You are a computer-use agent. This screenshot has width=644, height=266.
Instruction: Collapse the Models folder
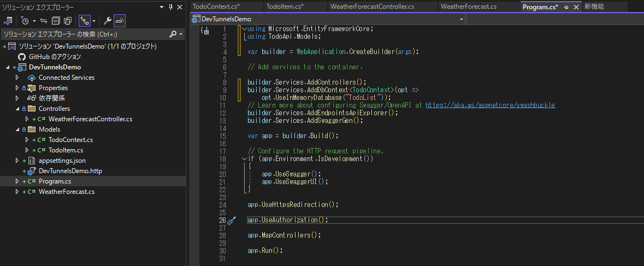17,129
